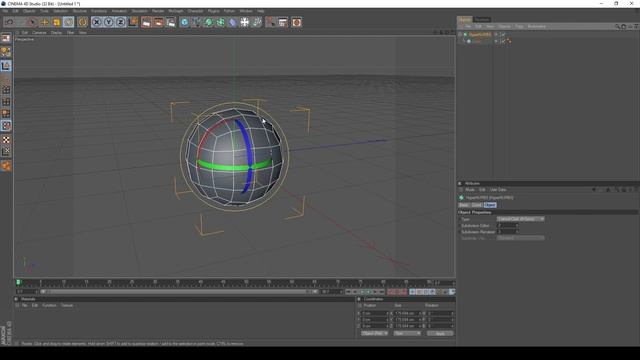Click the Apply button in Coordinates

440,333
